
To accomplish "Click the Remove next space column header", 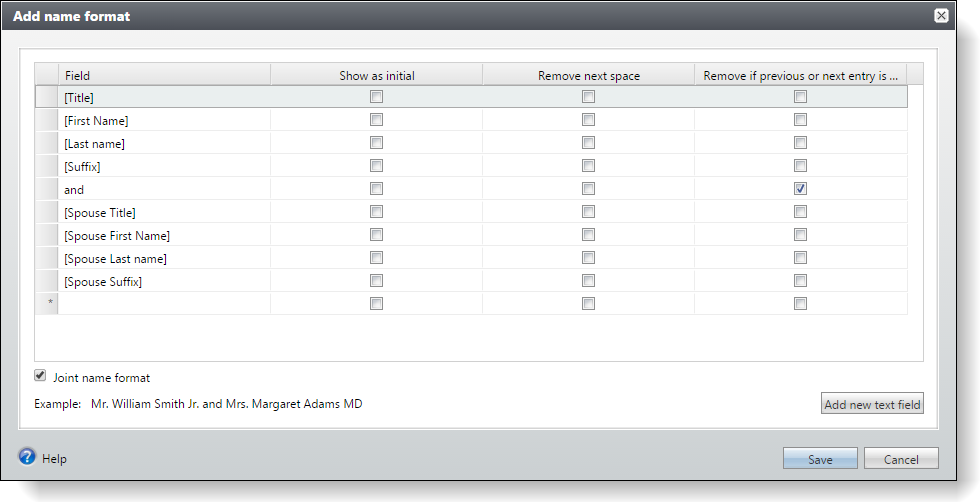I will 589,75.
